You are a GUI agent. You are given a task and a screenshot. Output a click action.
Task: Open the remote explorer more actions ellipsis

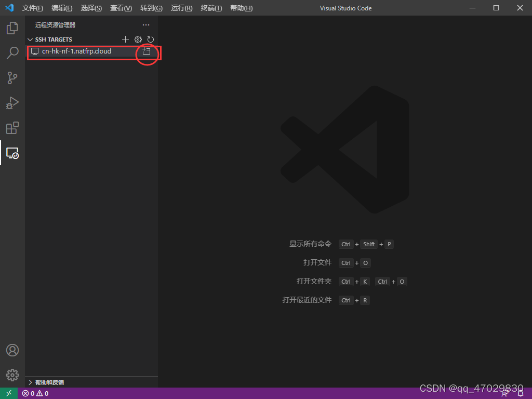pyautogui.click(x=146, y=25)
